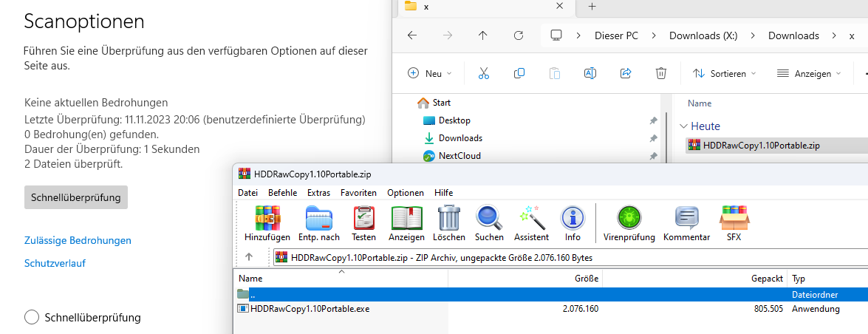Image resolution: width=868 pixels, height=334 pixels.
Task: Sort WinRAR list by Gepackt column
Action: (x=694, y=279)
